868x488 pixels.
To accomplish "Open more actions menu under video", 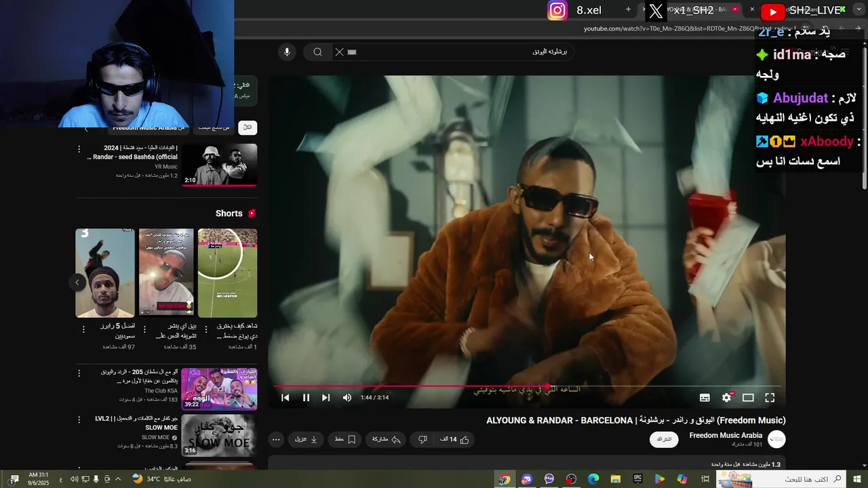I will click(276, 439).
